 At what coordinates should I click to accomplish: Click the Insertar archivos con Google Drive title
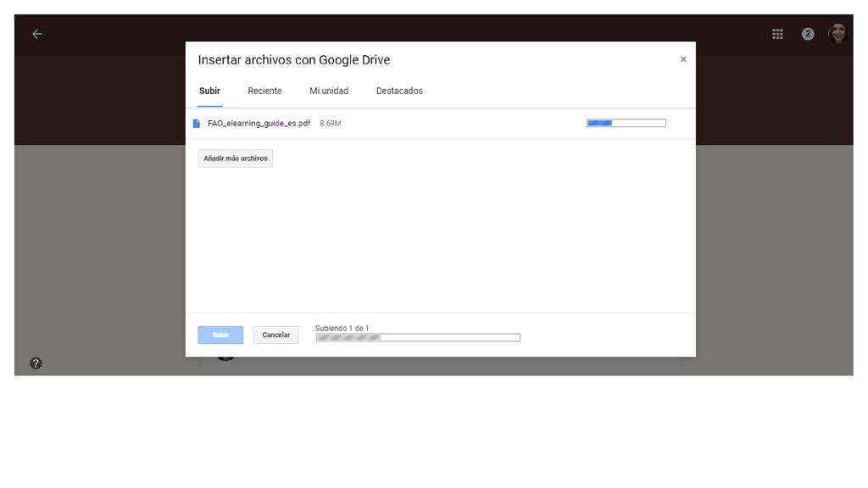(294, 60)
